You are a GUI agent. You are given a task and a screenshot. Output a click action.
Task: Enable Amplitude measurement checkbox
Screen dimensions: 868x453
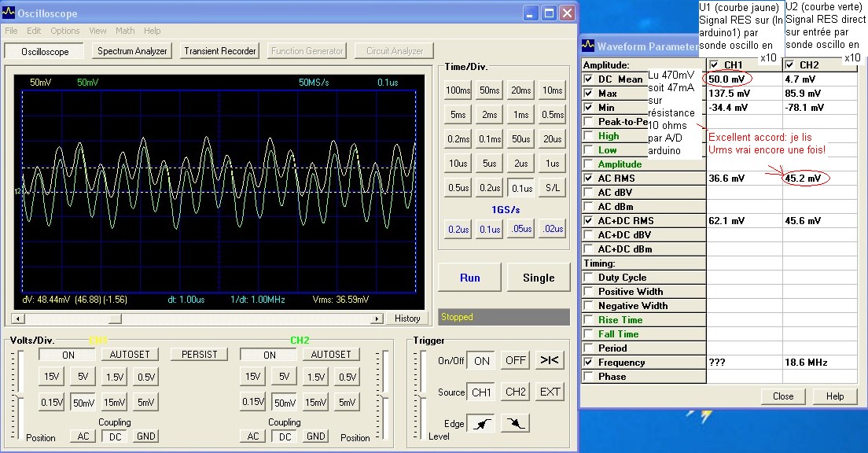click(588, 164)
